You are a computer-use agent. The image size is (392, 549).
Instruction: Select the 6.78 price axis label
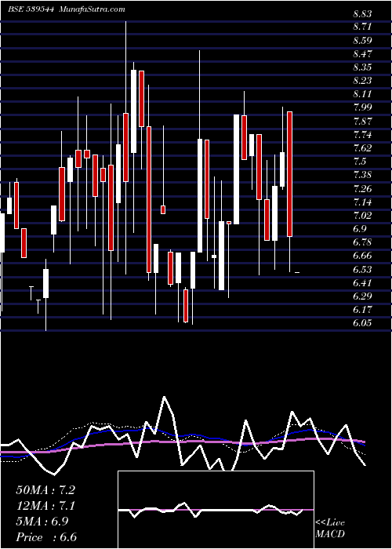(362, 242)
